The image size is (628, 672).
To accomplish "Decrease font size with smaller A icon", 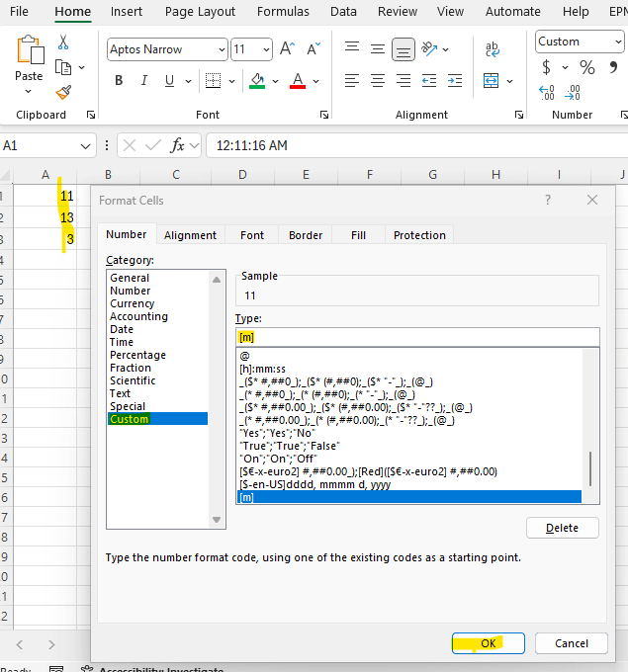I will (314, 48).
